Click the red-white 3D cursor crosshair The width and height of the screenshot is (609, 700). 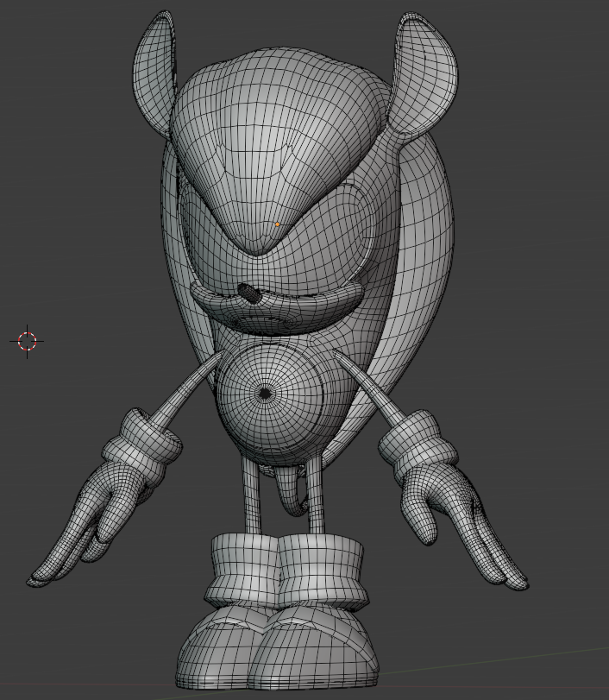(27, 342)
